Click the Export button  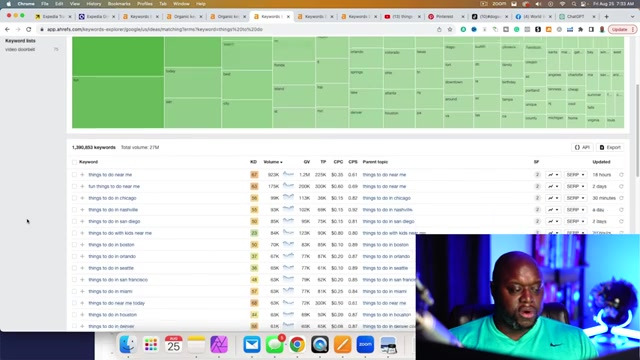pyautogui.click(x=610, y=147)
